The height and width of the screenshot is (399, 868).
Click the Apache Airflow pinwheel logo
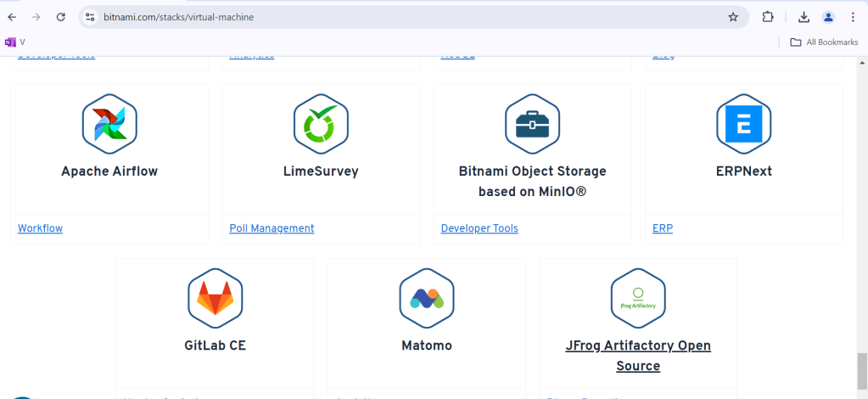click(109, 124)
